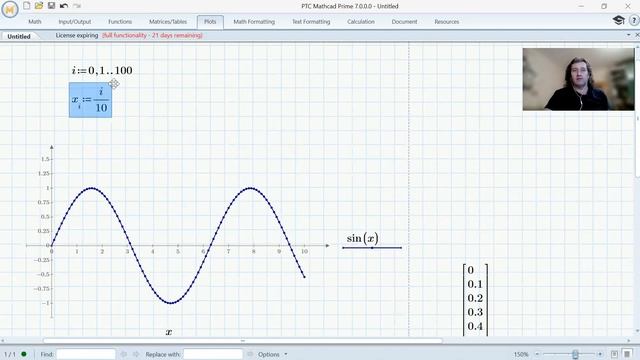Select the 0.1 vector element

click(475, 284)
